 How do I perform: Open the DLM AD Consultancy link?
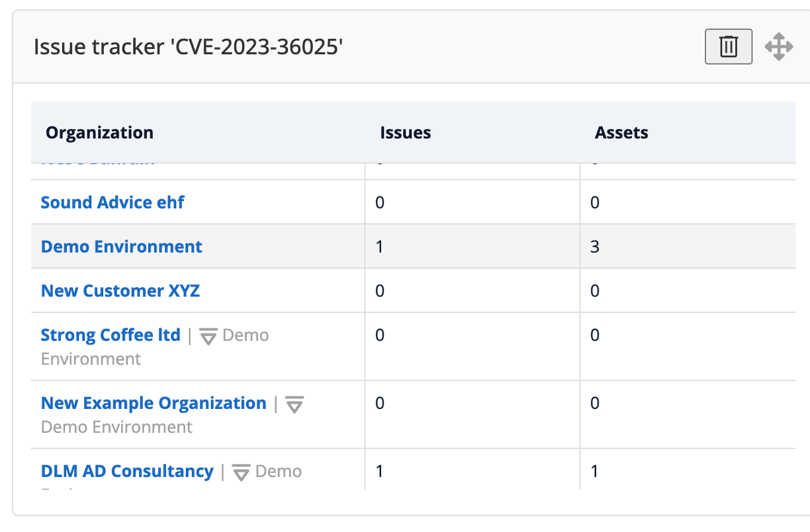(x=127, y=471)
